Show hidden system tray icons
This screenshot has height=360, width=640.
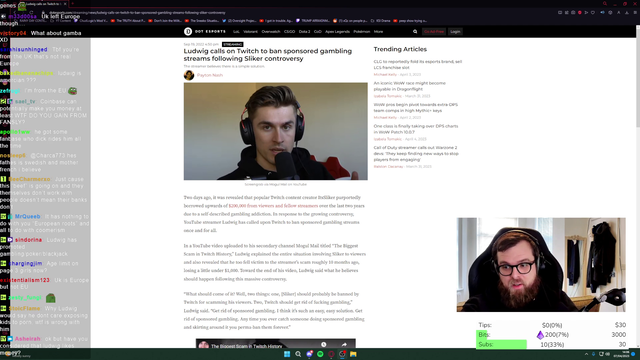point(586,354)
